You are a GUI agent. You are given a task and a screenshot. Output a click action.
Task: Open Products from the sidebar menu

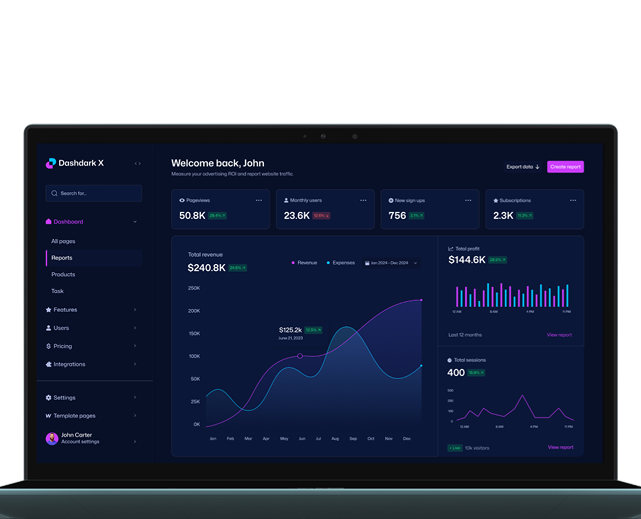click(63, 274)
